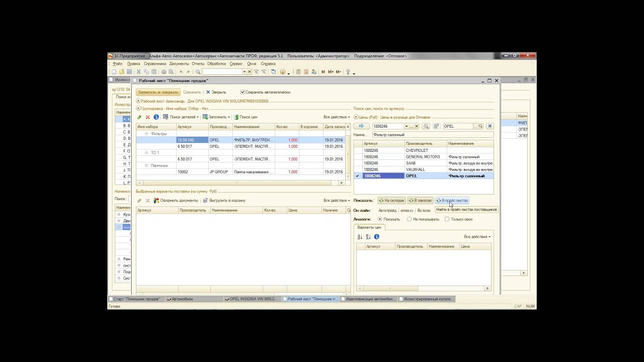Expand Рабочий лист: Александр section header

138,101
